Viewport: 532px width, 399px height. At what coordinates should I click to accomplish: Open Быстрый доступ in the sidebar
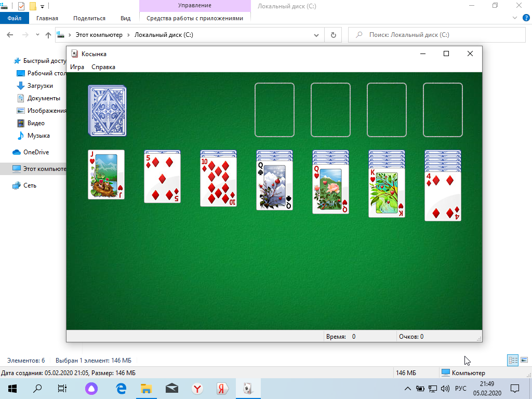(40, 61)
